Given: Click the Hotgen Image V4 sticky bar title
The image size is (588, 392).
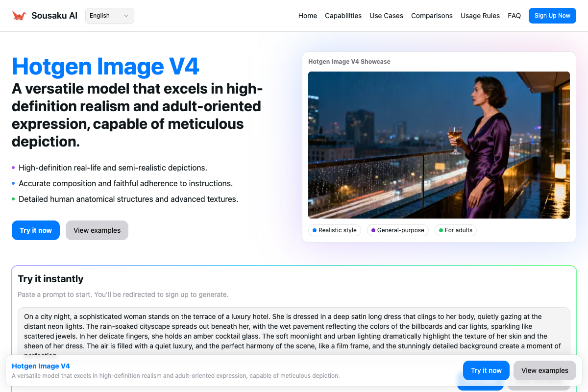Looking at the screenshot, I should click(x=41, y=366).
